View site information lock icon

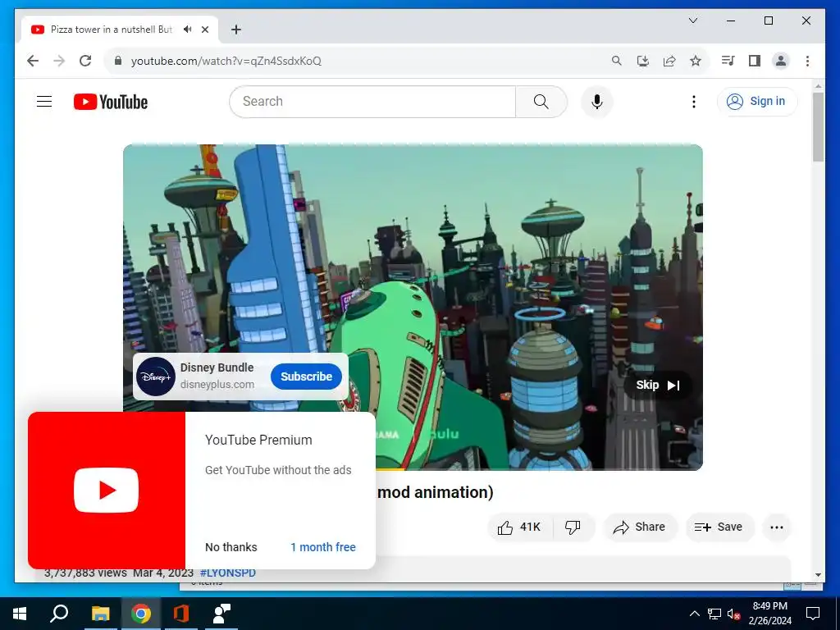pyautogui.click(x=118, y=61)
